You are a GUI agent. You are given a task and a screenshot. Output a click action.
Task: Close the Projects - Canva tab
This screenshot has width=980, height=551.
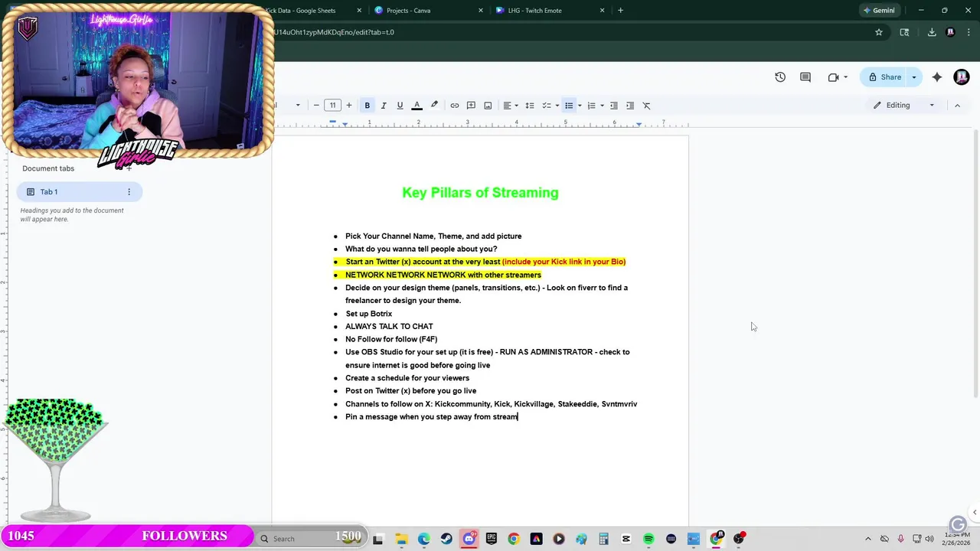[x=481, y=11]
